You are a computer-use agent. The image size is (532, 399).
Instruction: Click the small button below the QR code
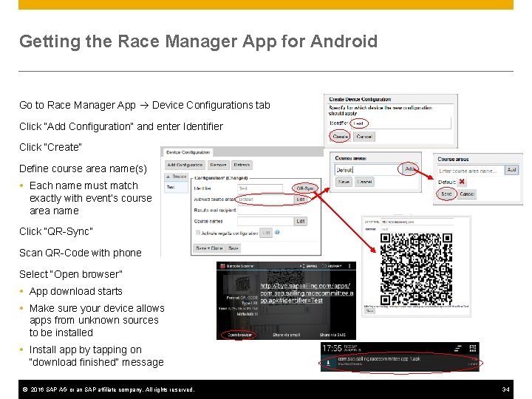(x=369, y=311)
